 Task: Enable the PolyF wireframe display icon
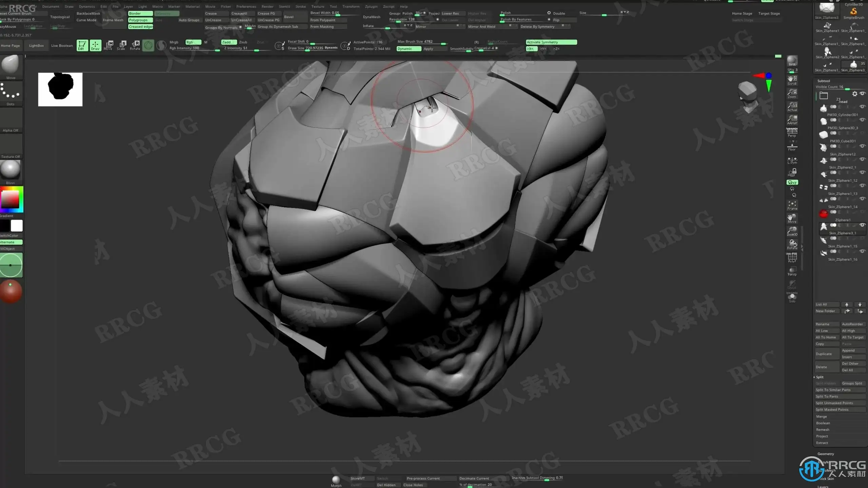coord(792,258)
